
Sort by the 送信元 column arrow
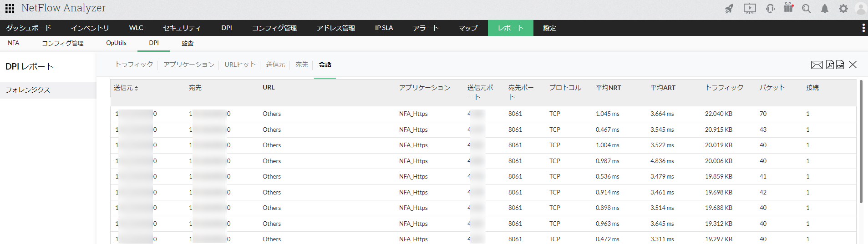pos(137,88)
